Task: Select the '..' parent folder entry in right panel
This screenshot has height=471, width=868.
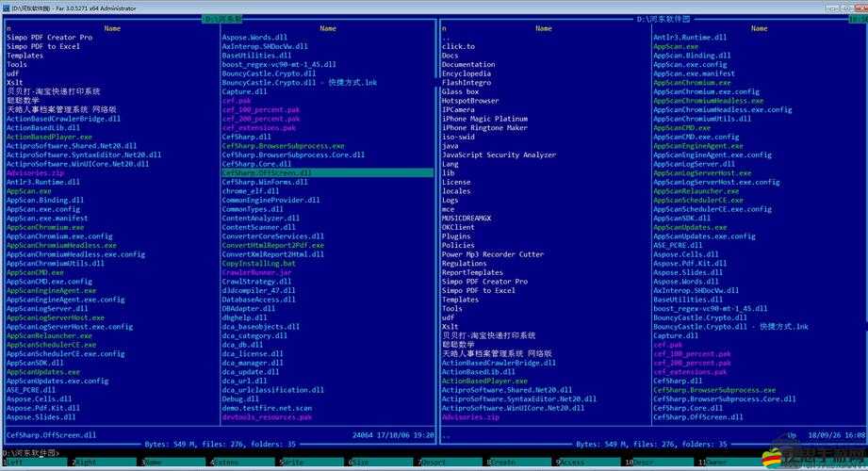Action: coord(446,38)
